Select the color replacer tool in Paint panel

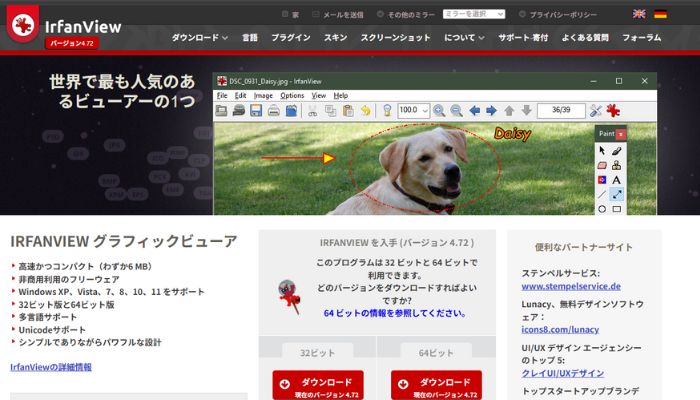pyautogui.click(x=602, y=180)
